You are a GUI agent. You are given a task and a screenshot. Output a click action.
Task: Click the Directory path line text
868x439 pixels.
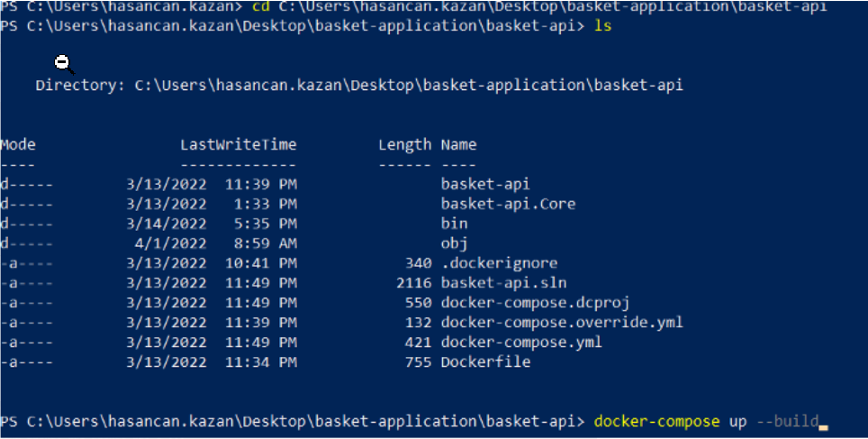[359, 86]
